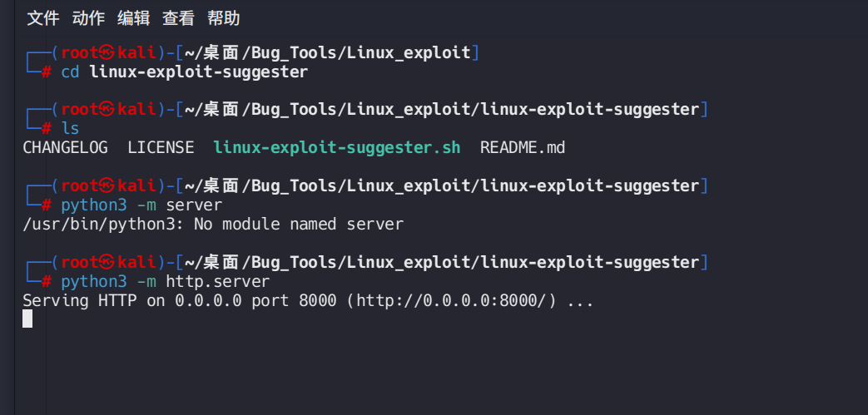The image size is (868, 415).
Task: Click the LICENSE file name in ls output
Action: point(161,148)
